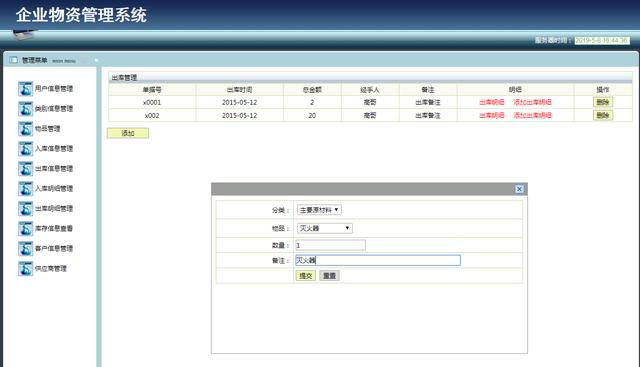The height and width of the screenshot is (367, 640).
Task: Click the 数量 input field
Action: pyautogui.click(x=330, y=245)
